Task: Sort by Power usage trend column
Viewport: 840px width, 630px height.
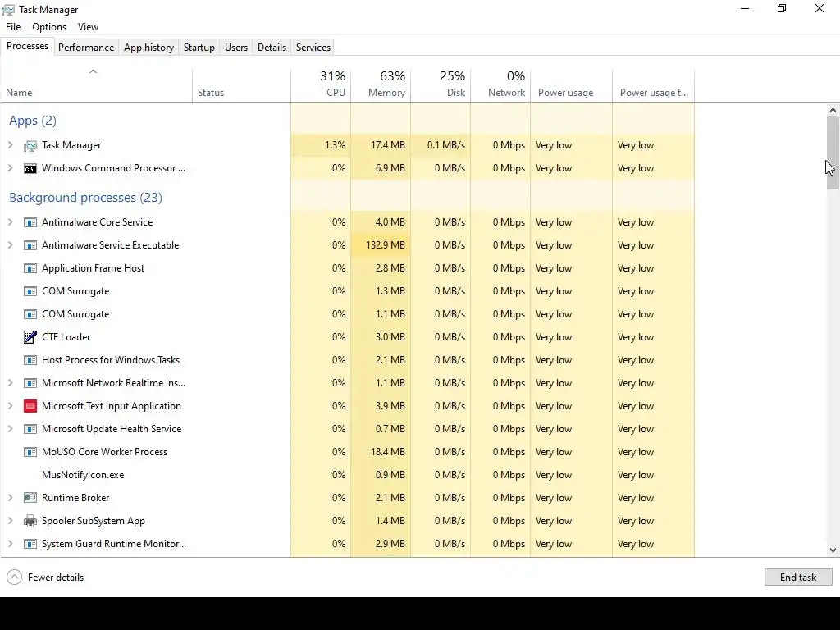Action: [x=654, y=85]
